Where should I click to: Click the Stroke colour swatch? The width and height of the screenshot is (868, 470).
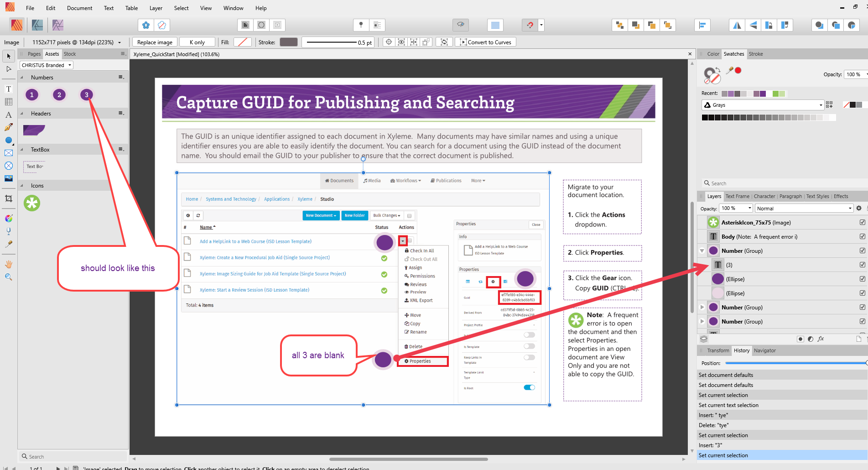coord(288,42)
